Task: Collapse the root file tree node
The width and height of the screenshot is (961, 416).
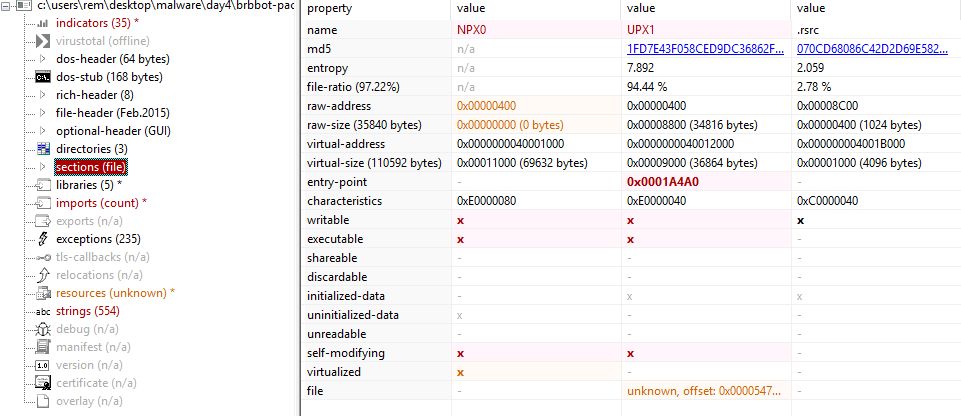Action: tap(6, 6)
